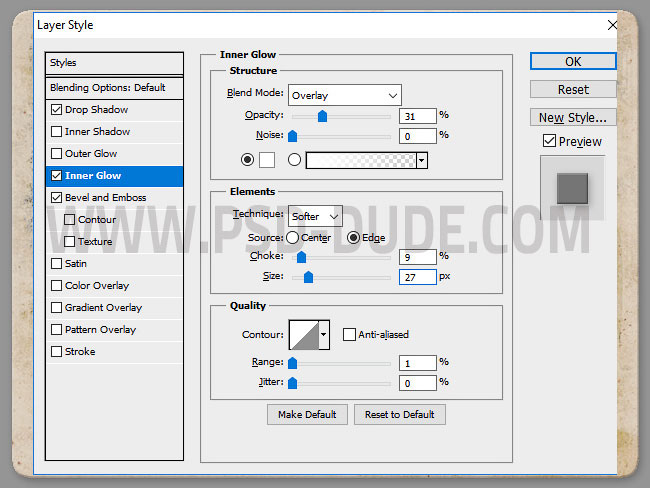Select the solid color radio button
This screenshot has width=650, height=488.
247,159
